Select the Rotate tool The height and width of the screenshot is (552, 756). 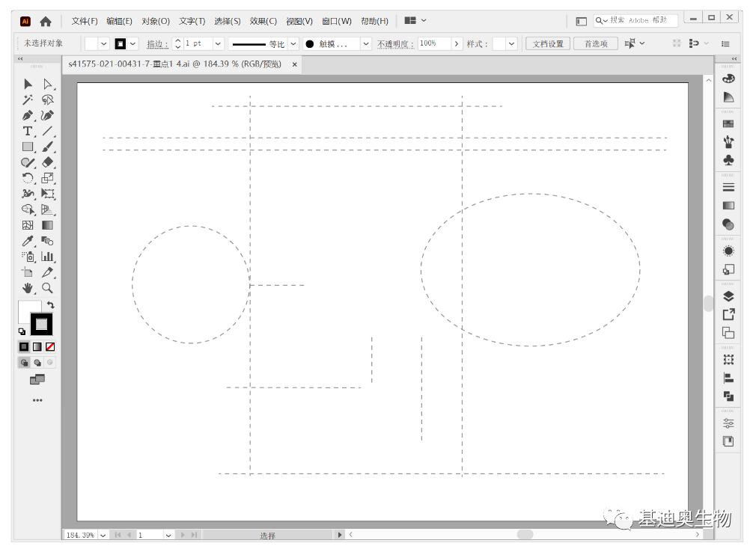(x=28, y=178)
